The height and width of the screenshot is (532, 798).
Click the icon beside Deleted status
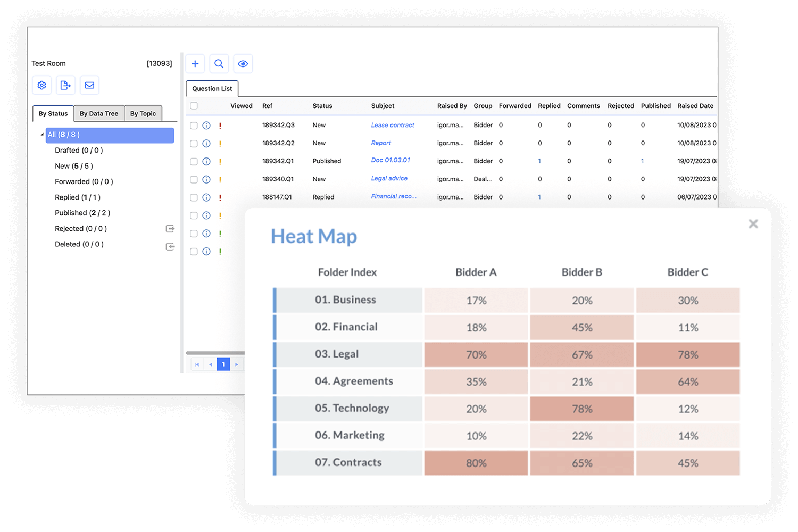pos(170,247)
